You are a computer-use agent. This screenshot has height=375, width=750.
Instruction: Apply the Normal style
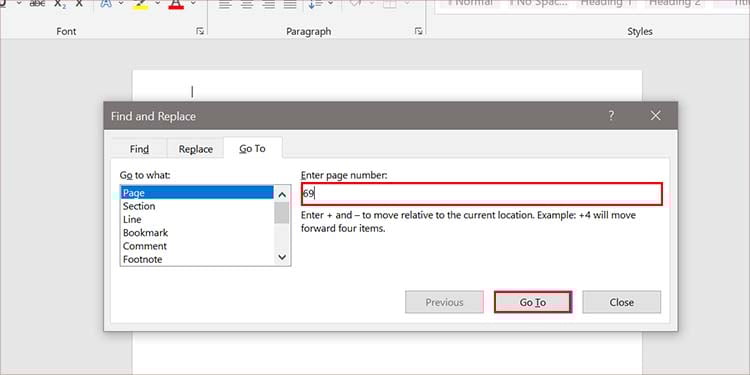(469, 4)
